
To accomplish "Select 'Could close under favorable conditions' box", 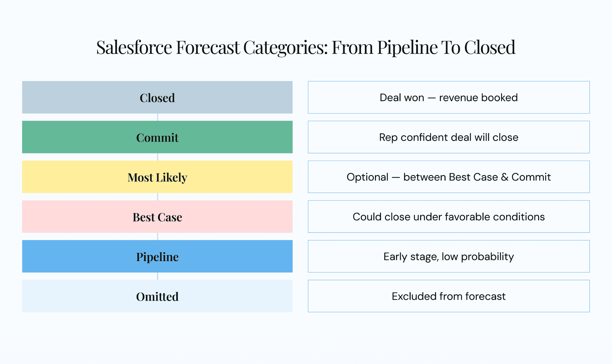I will pyautogui.click(x=449, y=216).
